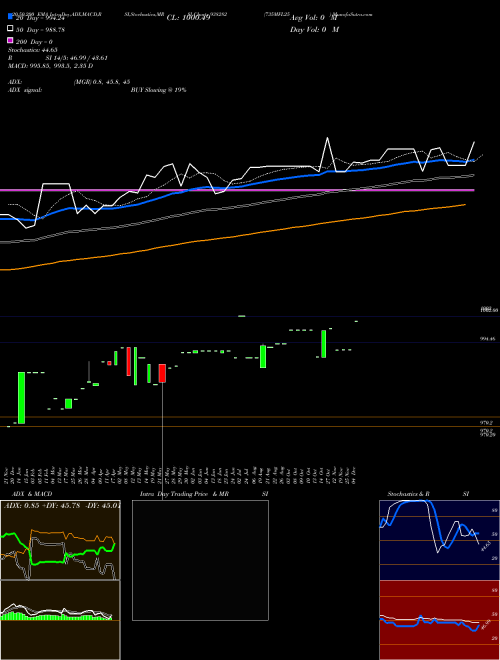The width and height of the screenshot is (500, 660).
Task: Click the 'BUY Slowing @ 19%' signal text
Action: click(x=158, y=90)
